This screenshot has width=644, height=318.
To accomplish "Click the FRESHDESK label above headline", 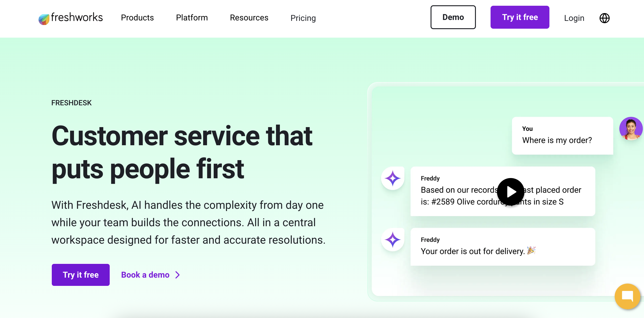I will point(71,103).
